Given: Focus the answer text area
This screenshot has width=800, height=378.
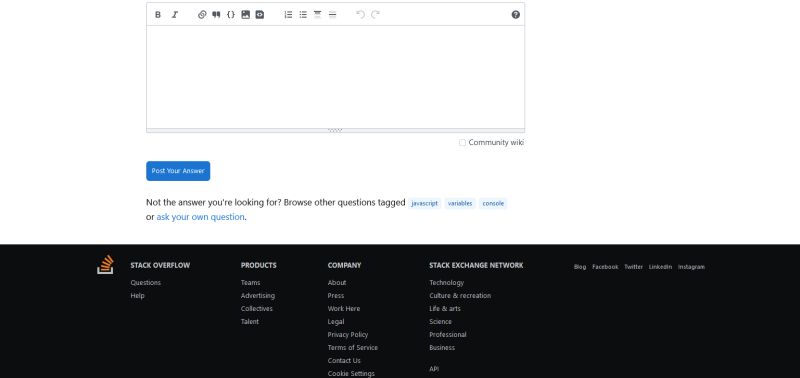Looking at the screenshot, I should pos(335,77).
